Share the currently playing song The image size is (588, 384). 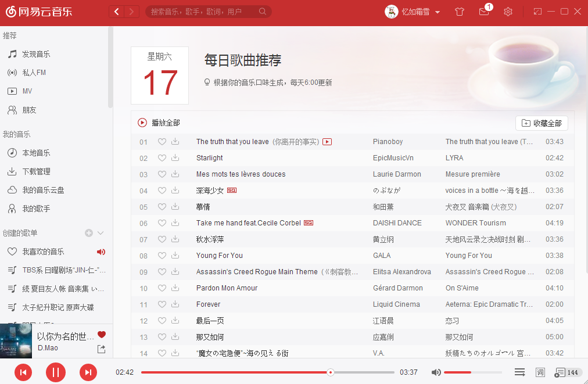pyautogui.click(x=101, y=349)
